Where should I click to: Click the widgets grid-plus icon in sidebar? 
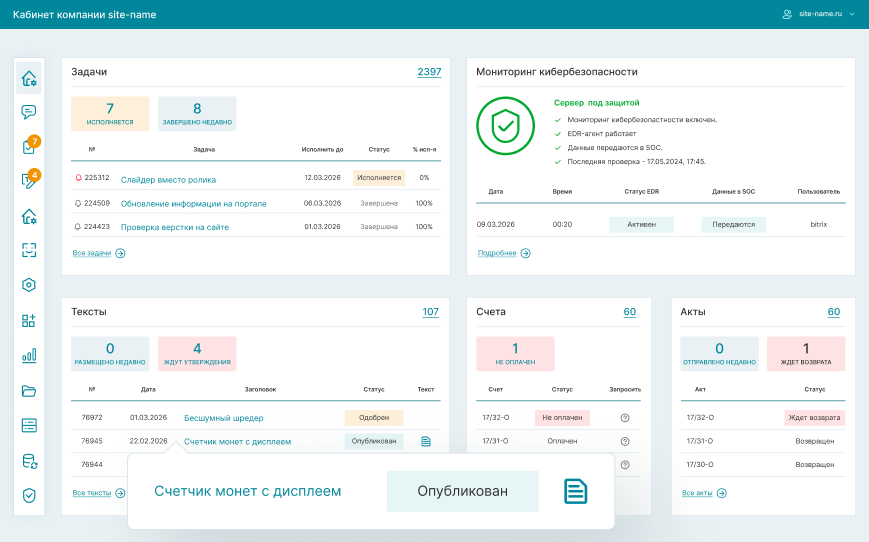pyautogui.click(x=29, y=320)
